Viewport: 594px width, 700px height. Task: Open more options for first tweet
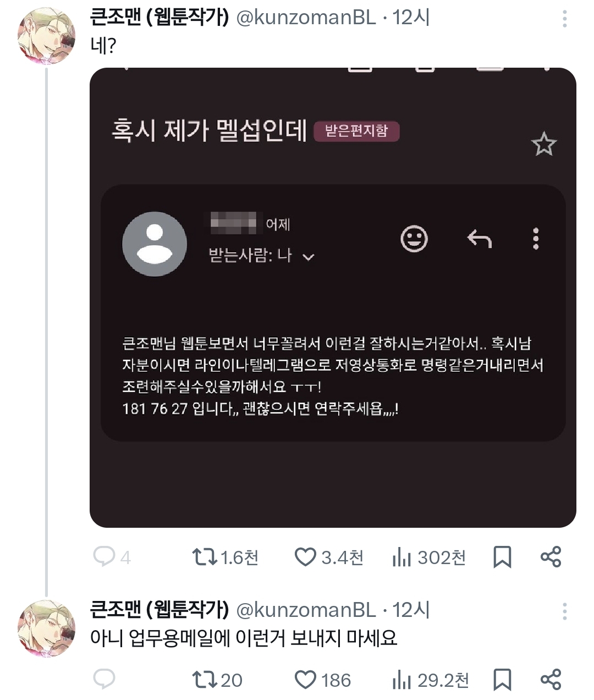click(x=564, y=20)
